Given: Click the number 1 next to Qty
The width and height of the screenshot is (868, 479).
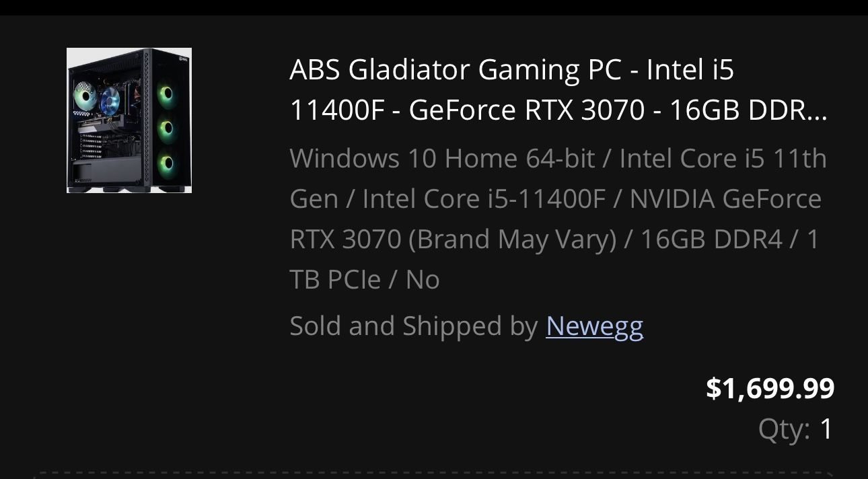Looking at the screenshot, I should coord(824,429).
